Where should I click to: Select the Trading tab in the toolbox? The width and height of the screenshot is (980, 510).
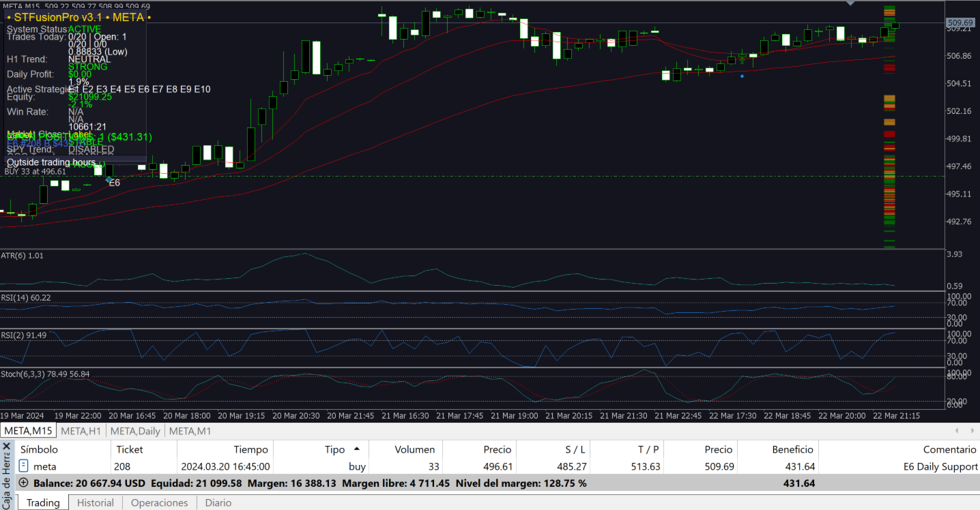point(43,502)
